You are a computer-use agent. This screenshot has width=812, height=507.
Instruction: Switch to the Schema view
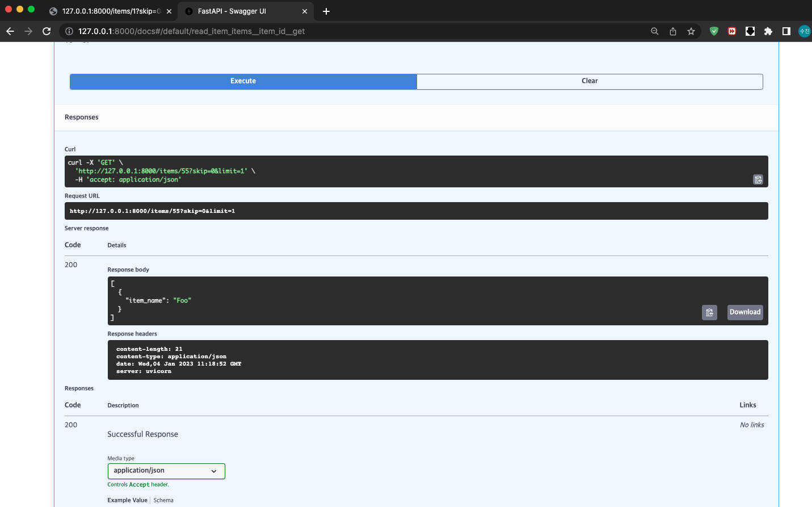[x=163, y=500]
